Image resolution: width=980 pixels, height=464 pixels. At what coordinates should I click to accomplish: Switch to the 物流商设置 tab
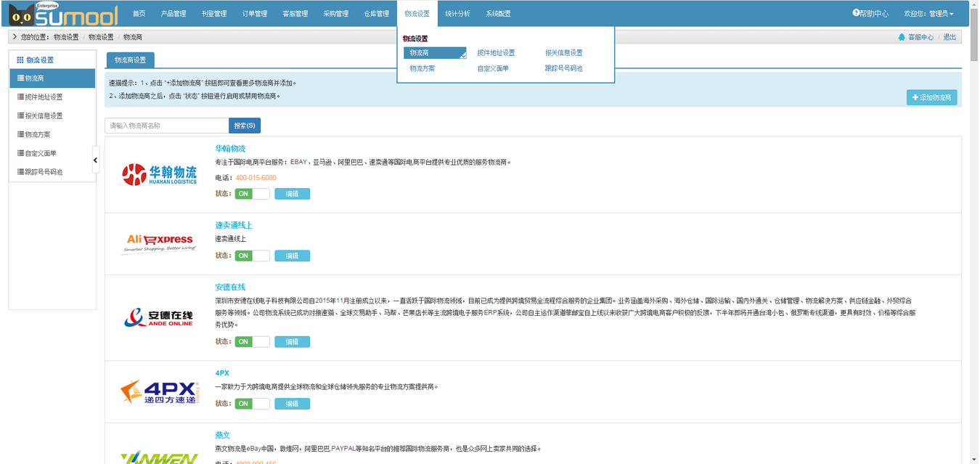tap(130, 60)
